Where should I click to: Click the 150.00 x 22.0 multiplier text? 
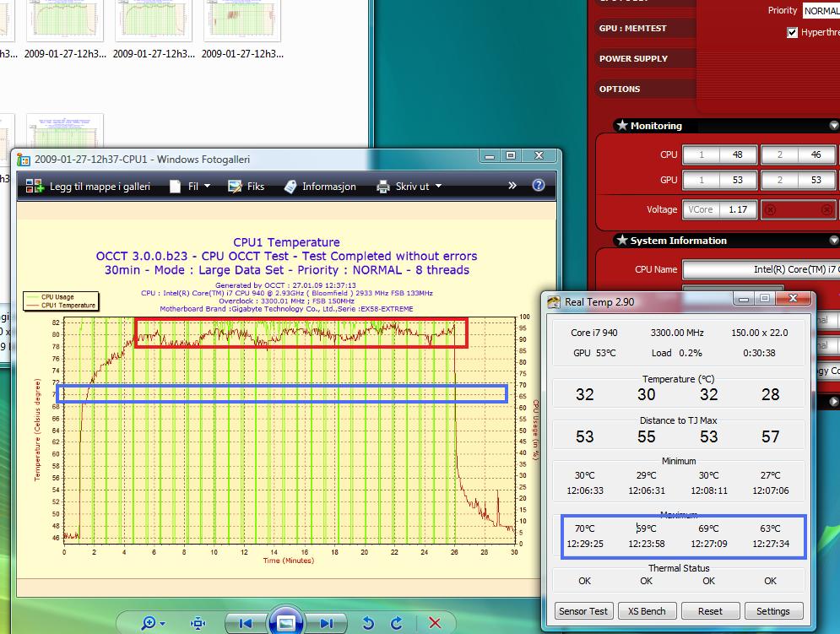(x=760, y=333)
